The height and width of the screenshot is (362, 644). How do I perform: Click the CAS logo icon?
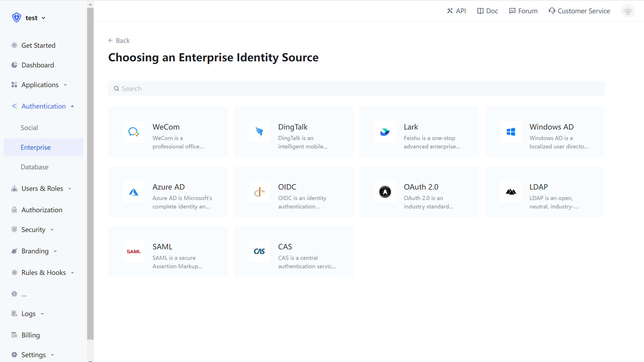[x=259, y=252]
